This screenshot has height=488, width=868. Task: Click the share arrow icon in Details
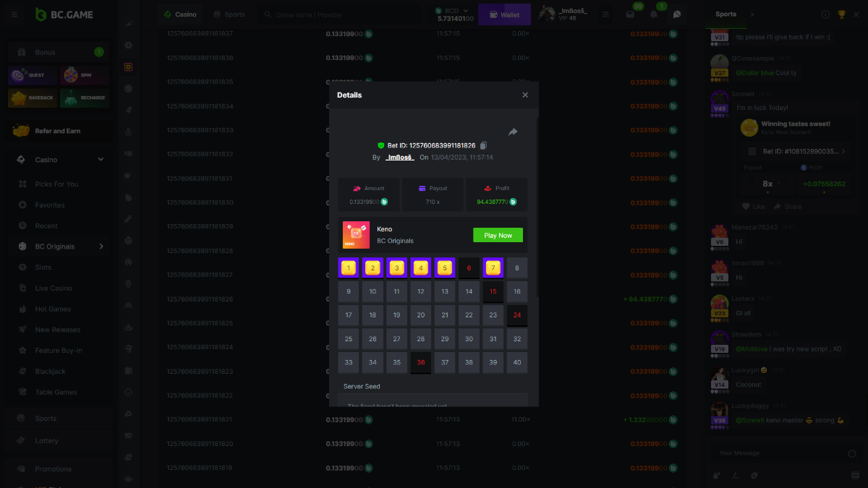tap(513, 132)
